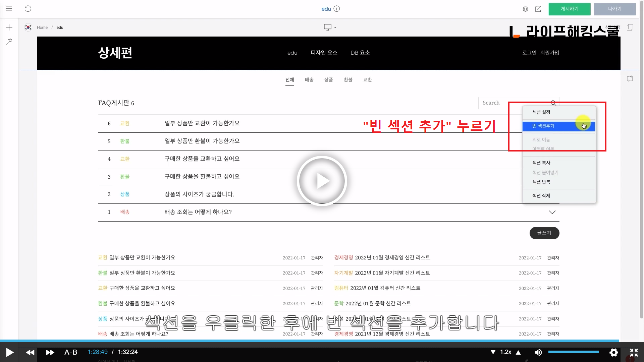Exit fullscreen video mode
Image resolution: width=644 pixels, height=362 pixels.
click(x=634, y=352)
